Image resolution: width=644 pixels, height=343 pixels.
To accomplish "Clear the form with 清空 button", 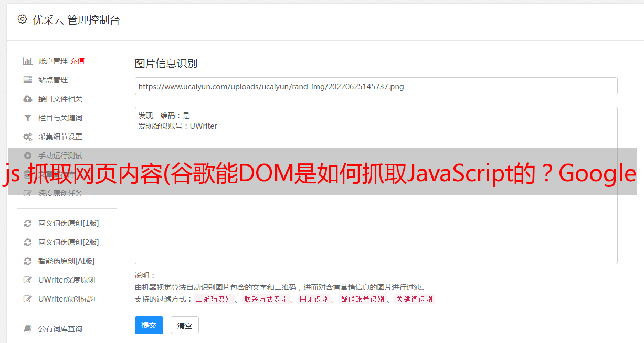I will coord(185,326).
